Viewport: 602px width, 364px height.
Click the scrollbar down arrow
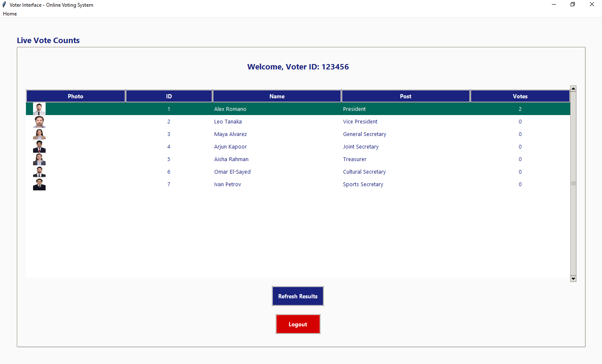point(573,279)
